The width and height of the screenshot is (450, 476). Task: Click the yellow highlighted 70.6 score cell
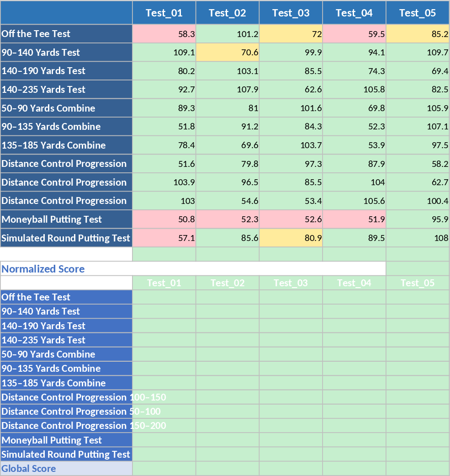[x=228, y=52]
